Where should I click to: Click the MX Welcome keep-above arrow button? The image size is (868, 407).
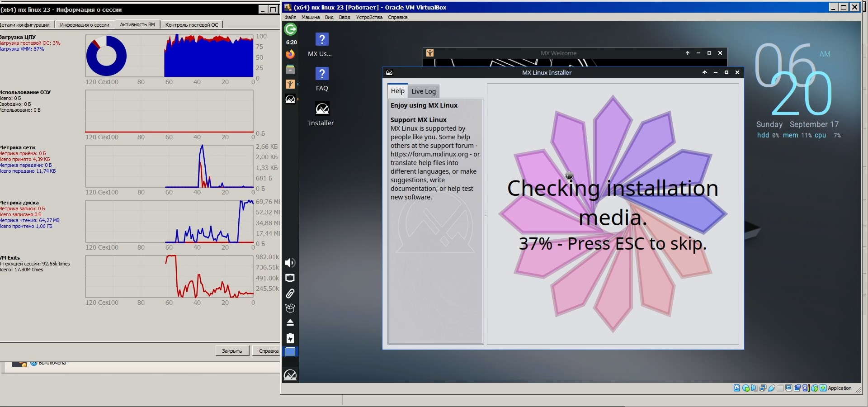[688, 53]
